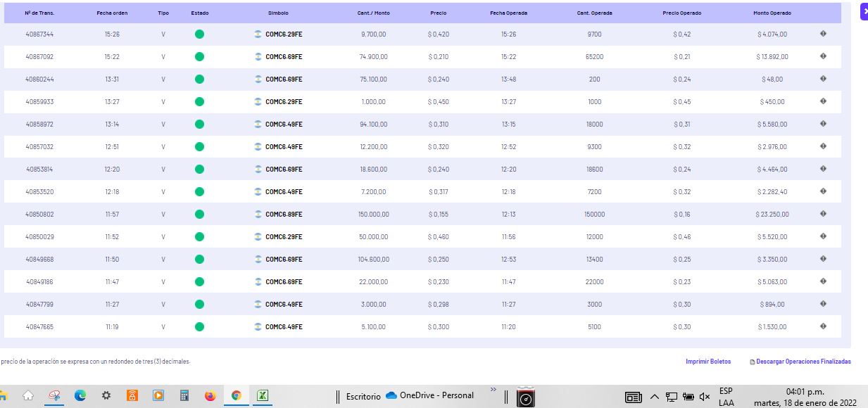
Task: Switch input language via the ESP LAA indicator
Action: tap(726, 397)
